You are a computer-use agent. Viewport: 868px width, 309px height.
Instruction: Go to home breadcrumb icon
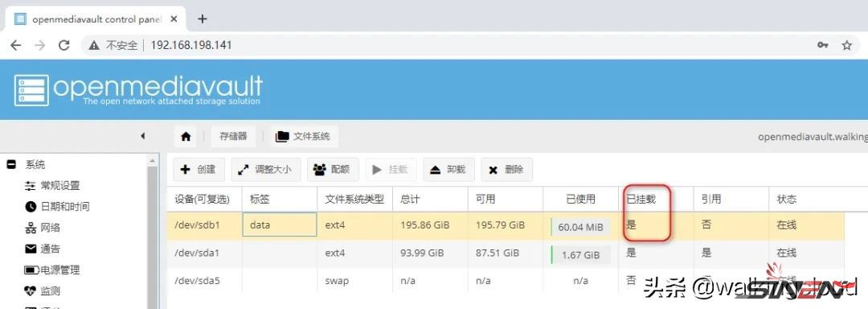(x=186, y=136)
